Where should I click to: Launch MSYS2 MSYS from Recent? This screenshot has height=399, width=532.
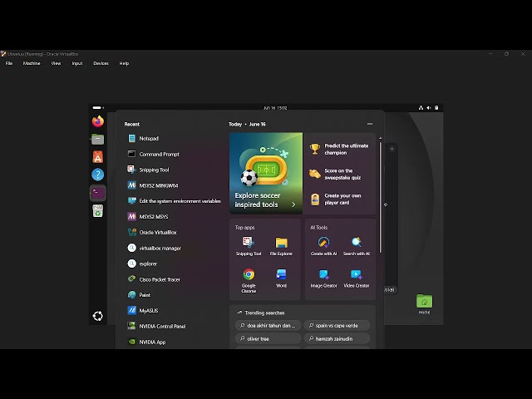coord(174,216)
